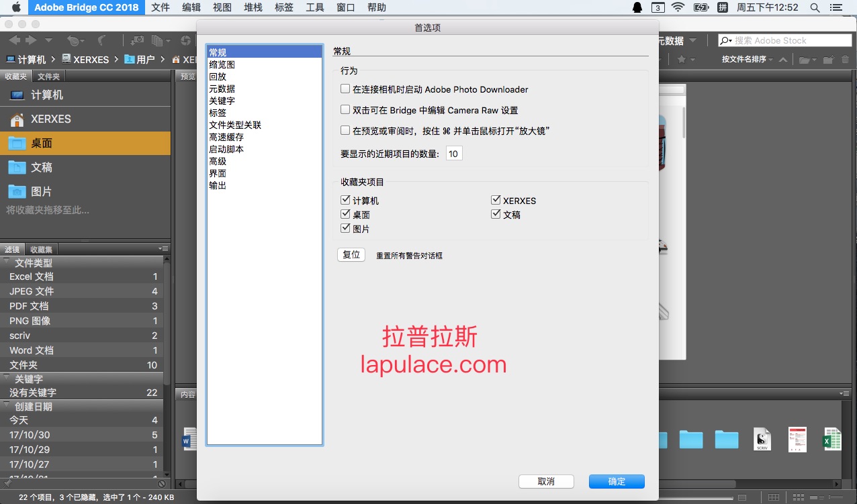Click the clear filter icon in Filter panel

click(161, 483)
